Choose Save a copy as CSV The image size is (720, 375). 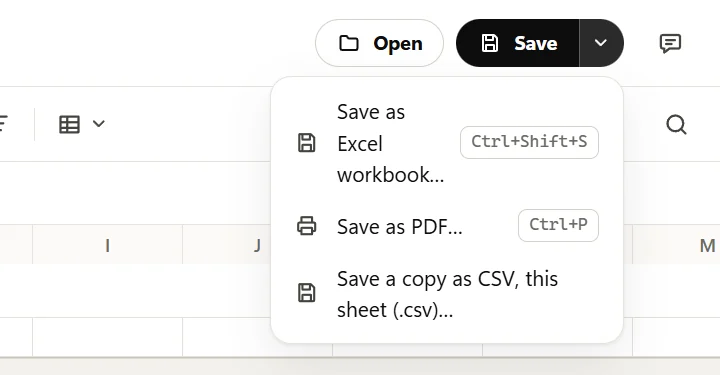447,294
